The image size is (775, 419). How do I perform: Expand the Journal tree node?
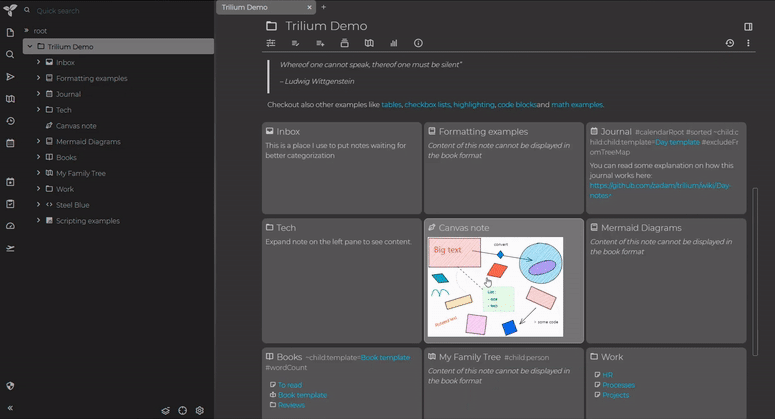[38, 94]
